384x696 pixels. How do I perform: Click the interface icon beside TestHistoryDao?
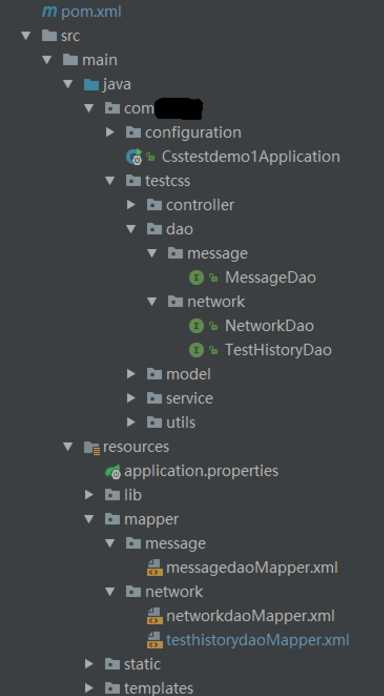pos(196,350)
